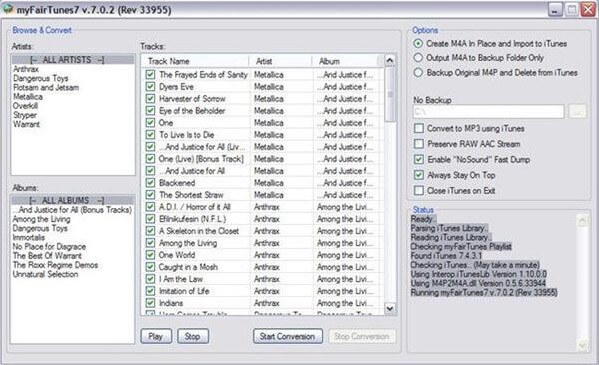Click tracks list scroll up arrow
Viewport: 599px width, 365px height.
click(390, 60)
